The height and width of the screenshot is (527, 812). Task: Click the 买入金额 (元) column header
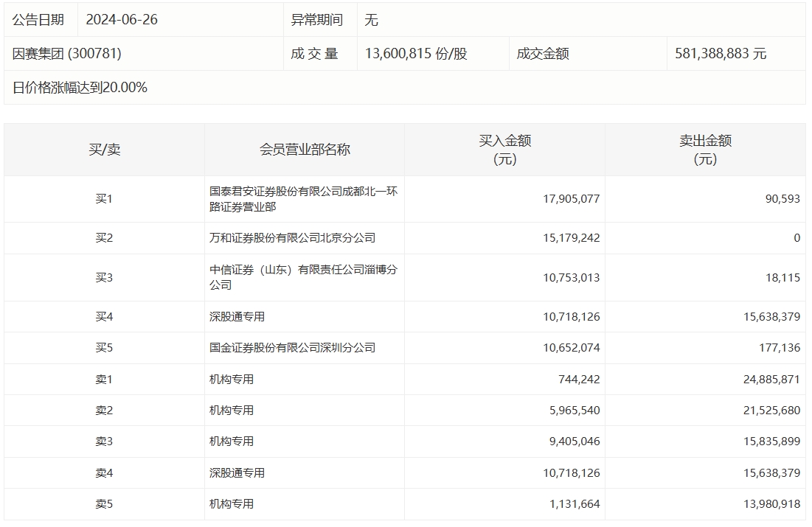[505, 150]
